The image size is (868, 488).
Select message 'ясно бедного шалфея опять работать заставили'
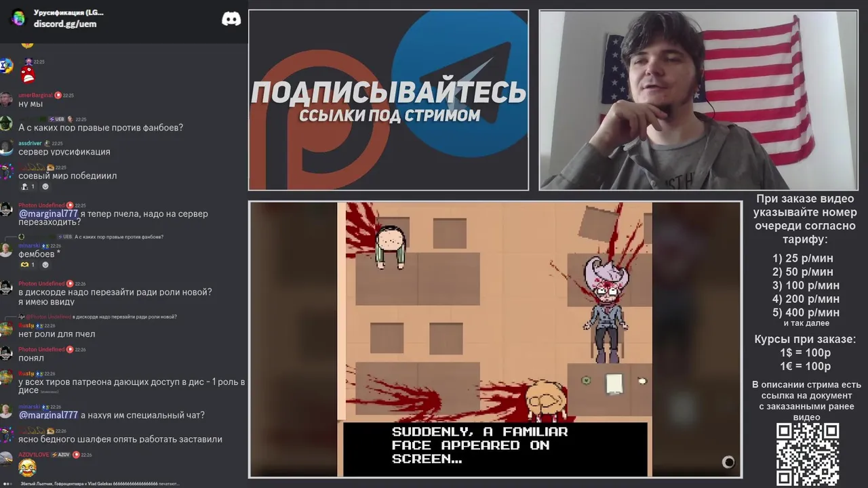pyautogui.click(x=120, y=439)
